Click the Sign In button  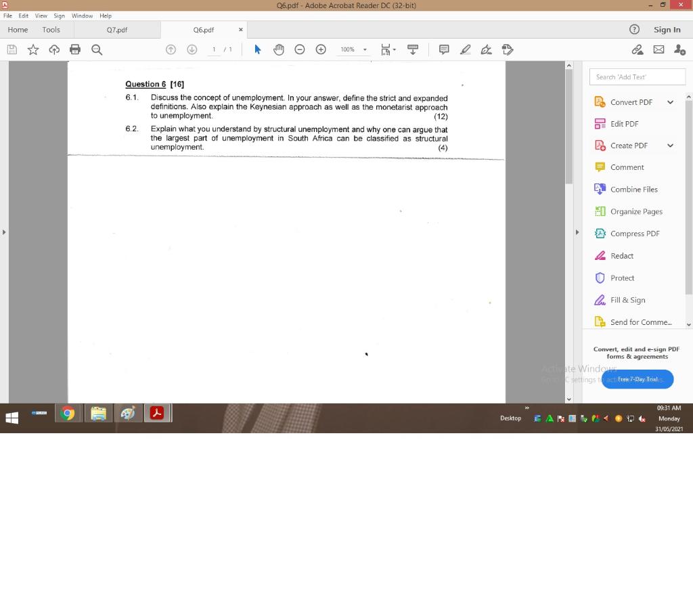[667, 30]
